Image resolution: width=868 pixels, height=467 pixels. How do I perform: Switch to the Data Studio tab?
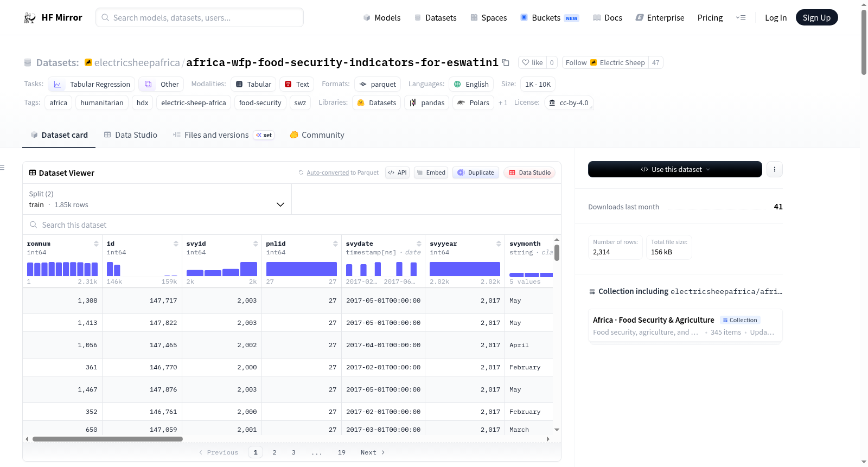131,135
